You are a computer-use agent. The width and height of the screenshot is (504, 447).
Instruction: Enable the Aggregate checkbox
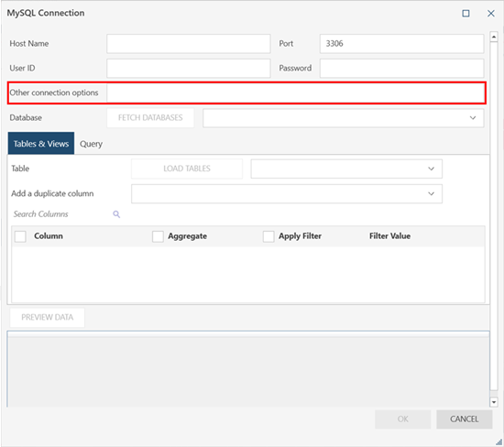pos(158,236)
